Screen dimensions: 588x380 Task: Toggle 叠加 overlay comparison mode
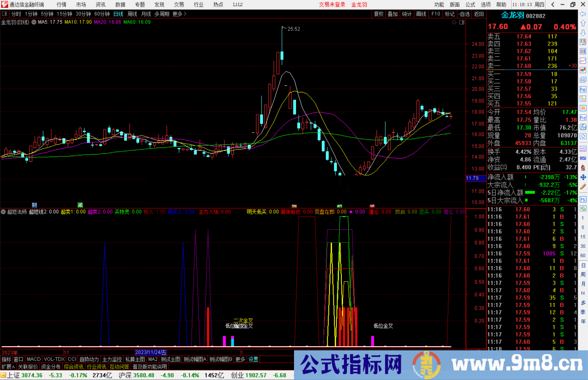tap(393, 14)
